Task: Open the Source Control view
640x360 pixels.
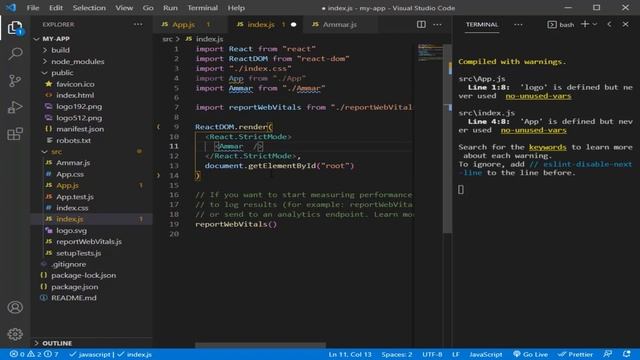Action: point(15,80)
